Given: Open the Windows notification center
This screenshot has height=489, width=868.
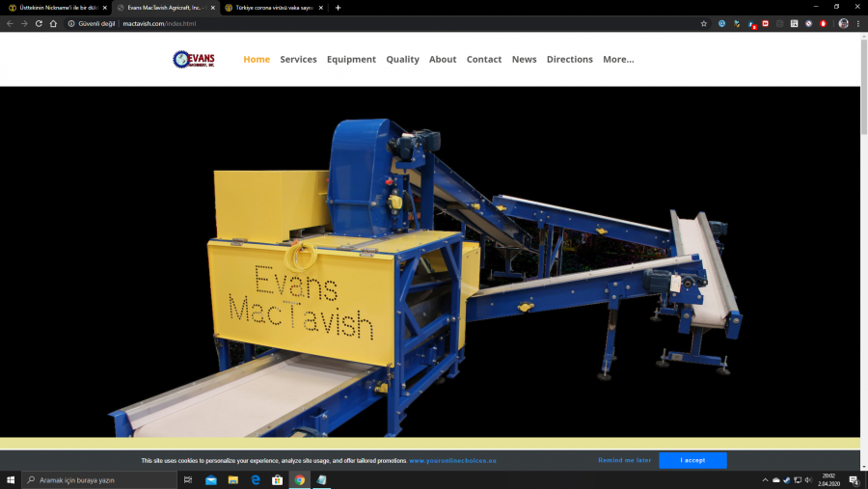Looking at the screenshot, I should point(854,480).
